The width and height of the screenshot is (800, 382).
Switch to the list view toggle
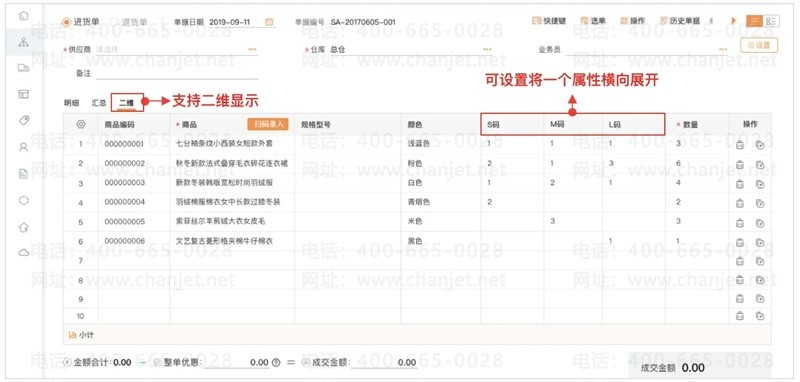(x=754, y=21)
